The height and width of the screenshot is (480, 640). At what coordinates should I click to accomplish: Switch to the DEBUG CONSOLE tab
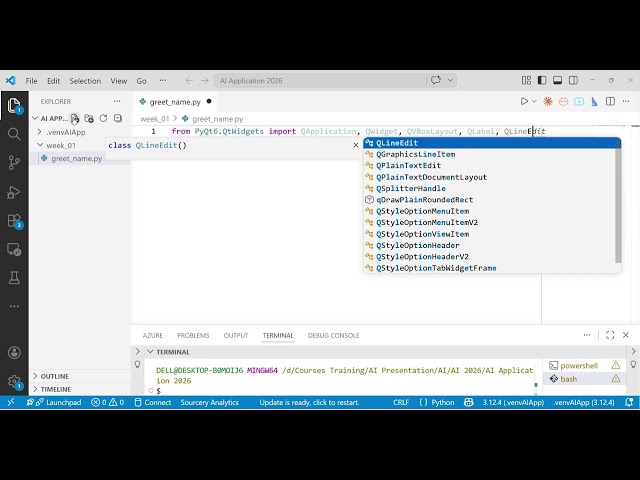pos(333,335)
